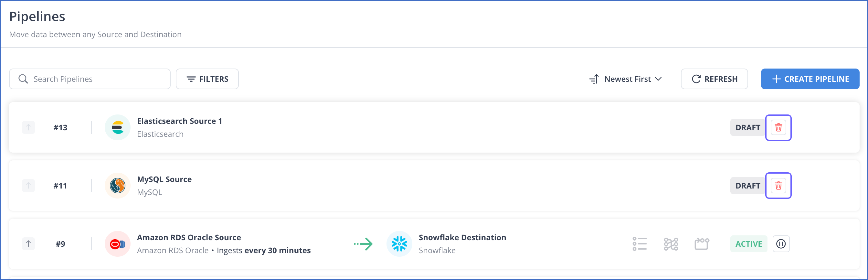This screenshot has width=868, height=280.
Task: Open the Filters panel
Action: [207, 79]
